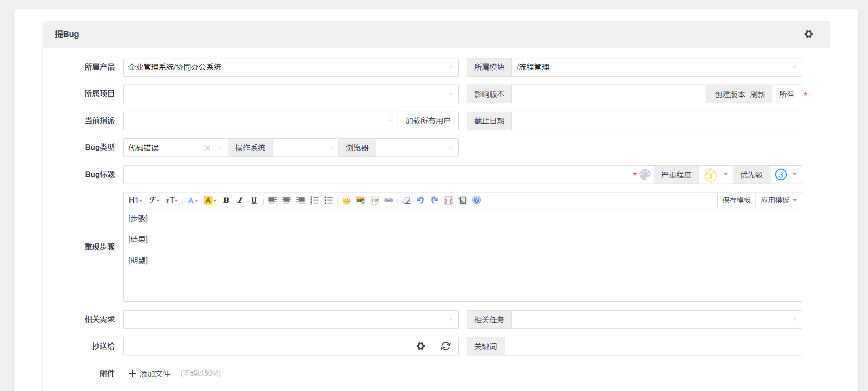This screenshot has width=868, height=391.
Task: Click the 关键词 input field
Action: tap(653, 346)
